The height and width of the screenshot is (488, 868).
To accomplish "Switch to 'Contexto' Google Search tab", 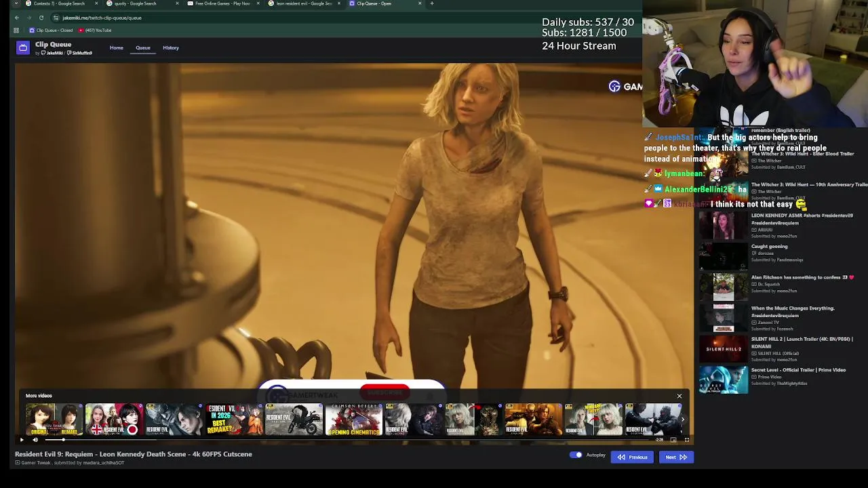I will pyautogui.click(x=60, y=3).
